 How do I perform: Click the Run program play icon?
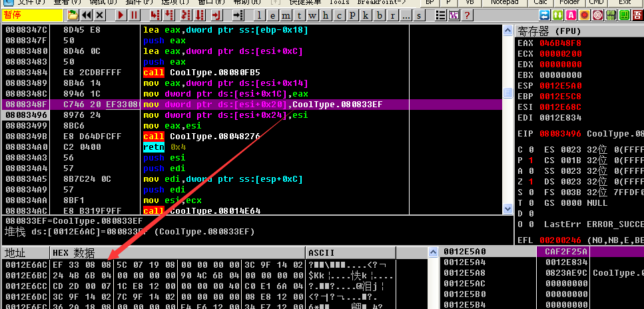coord(121,15)
